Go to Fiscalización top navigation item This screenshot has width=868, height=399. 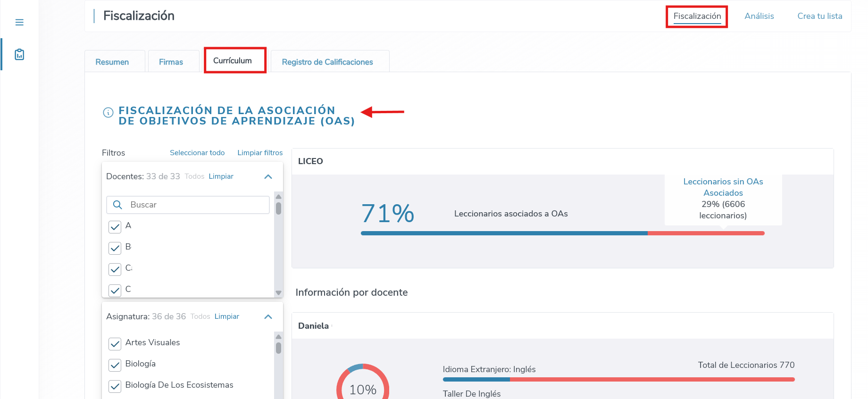pyautogui.click(x=697, y=16)
